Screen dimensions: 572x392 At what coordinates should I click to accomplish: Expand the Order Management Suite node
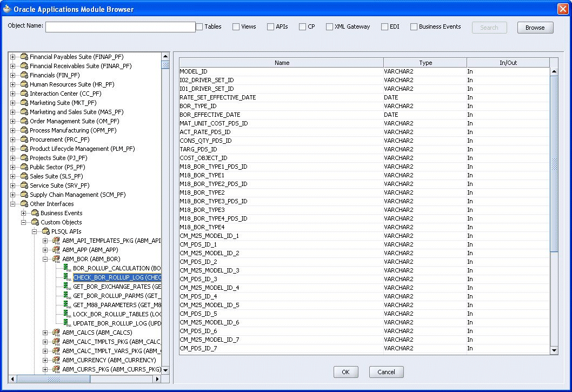click(x=13, y=121)
